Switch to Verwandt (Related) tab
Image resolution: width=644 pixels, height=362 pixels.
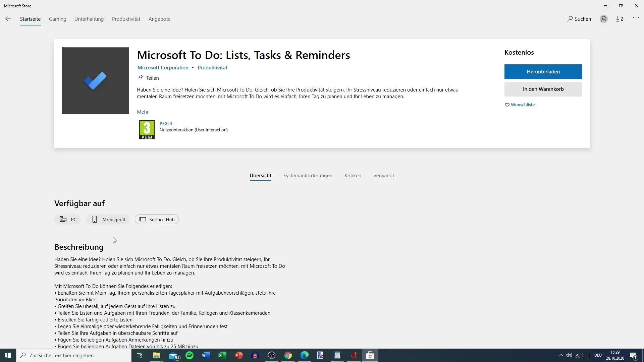383,176
